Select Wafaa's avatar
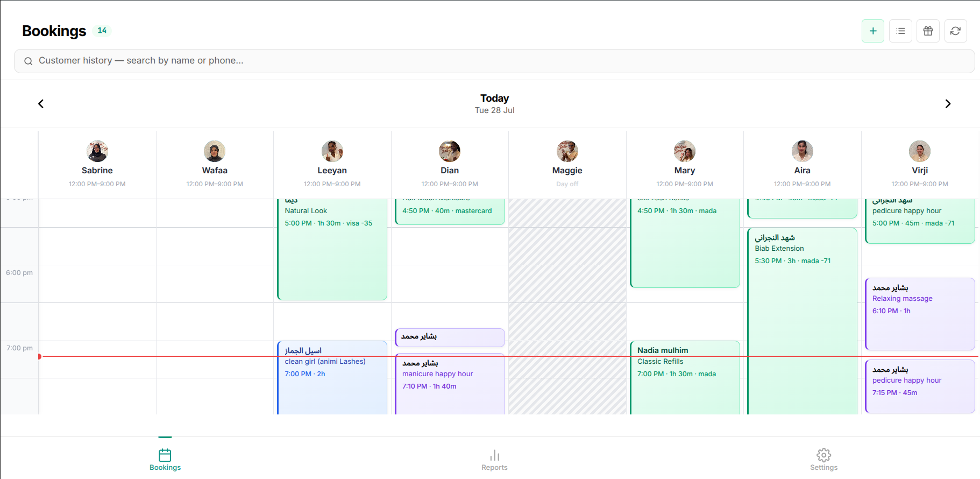Screen dimensions: 980x479 215,151
